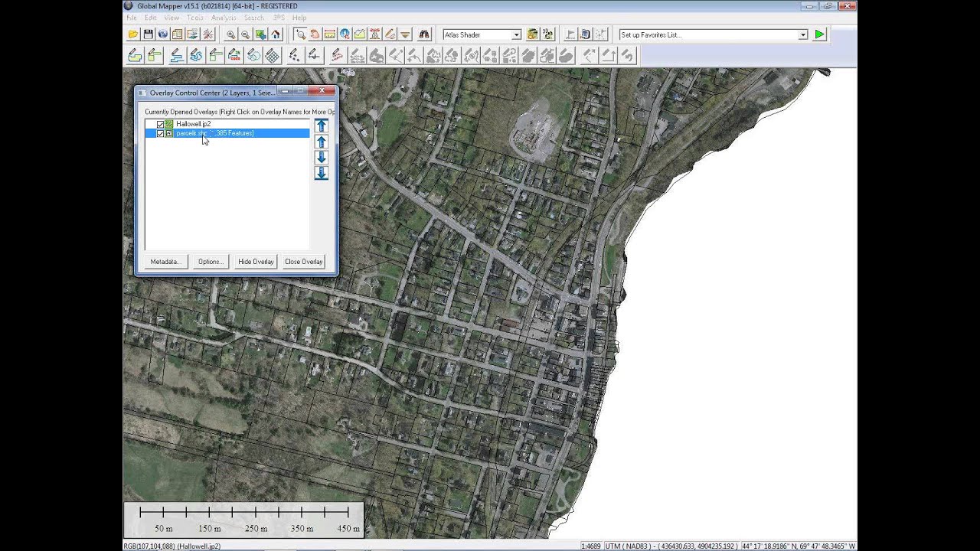Open the View menu
The image size is (980, 551).
point(171,18)
